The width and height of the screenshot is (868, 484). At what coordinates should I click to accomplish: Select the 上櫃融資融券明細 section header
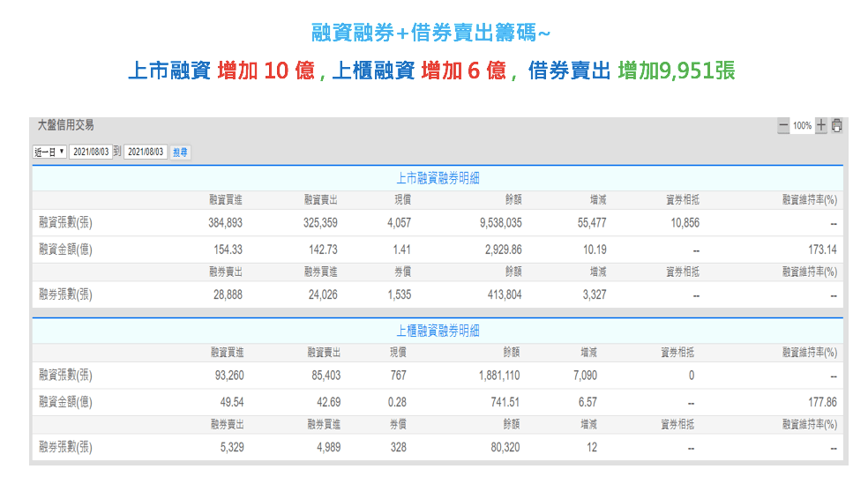pos(438,331)
